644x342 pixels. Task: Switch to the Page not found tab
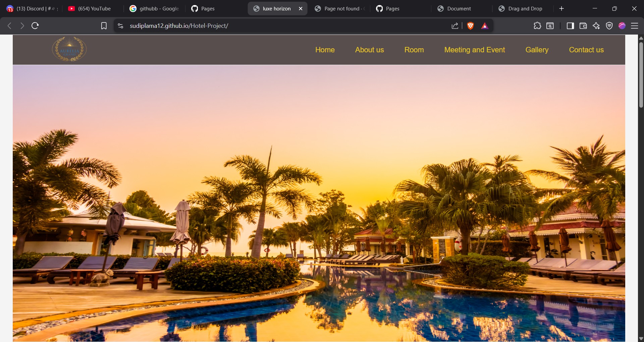coord(339,8)
